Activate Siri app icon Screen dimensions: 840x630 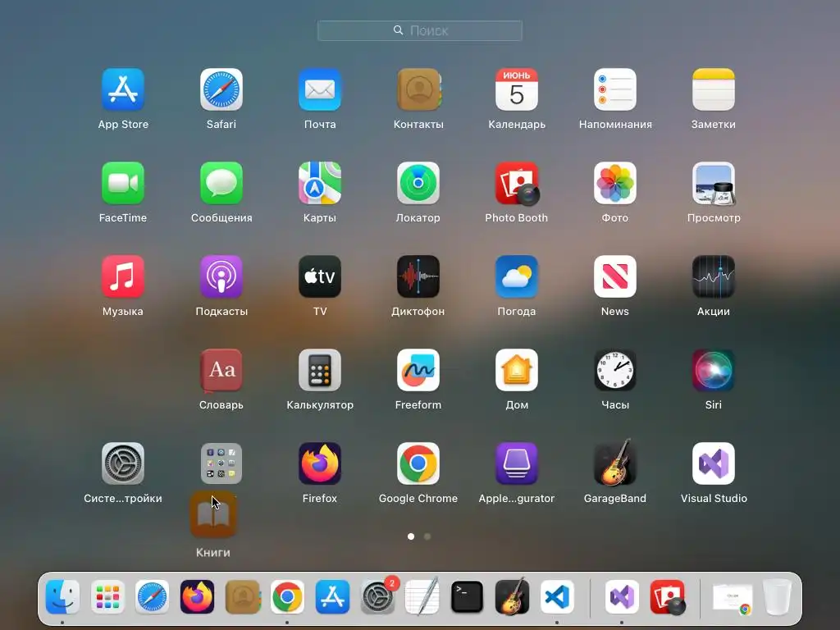(714, 370)
